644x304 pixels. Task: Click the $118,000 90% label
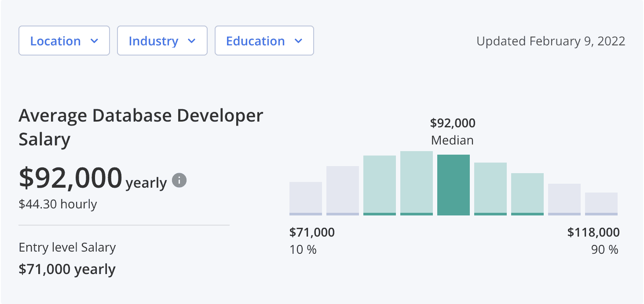pos(593,241)
